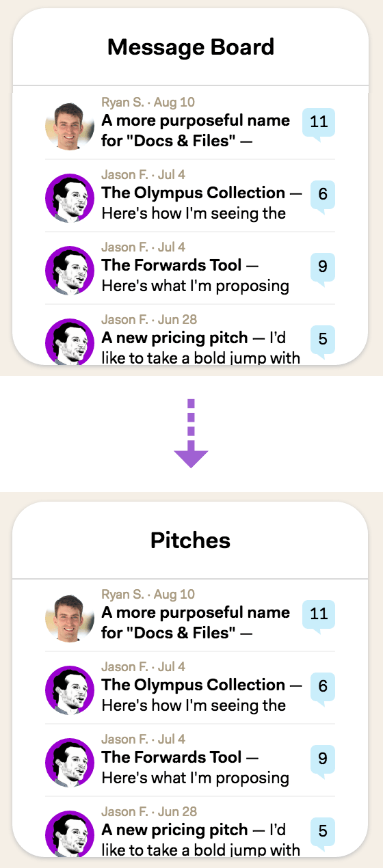Open "The Forwards Tool" post in Pitches card

point(172,757)
